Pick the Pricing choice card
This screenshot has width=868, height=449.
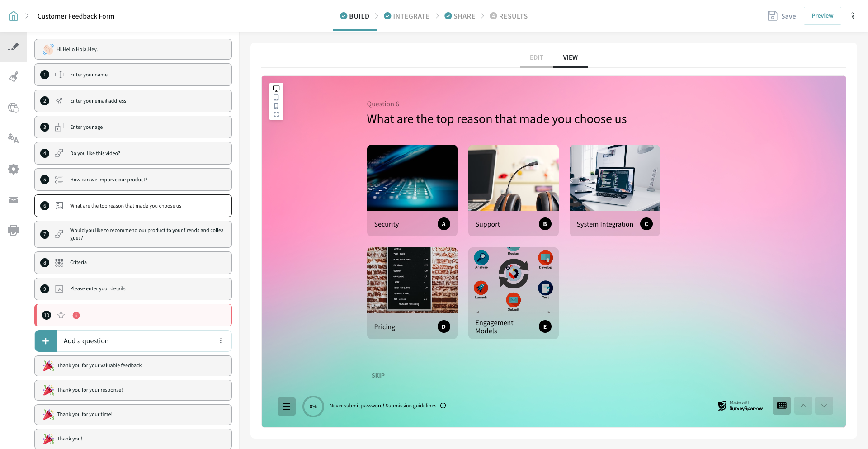[412, 293]
